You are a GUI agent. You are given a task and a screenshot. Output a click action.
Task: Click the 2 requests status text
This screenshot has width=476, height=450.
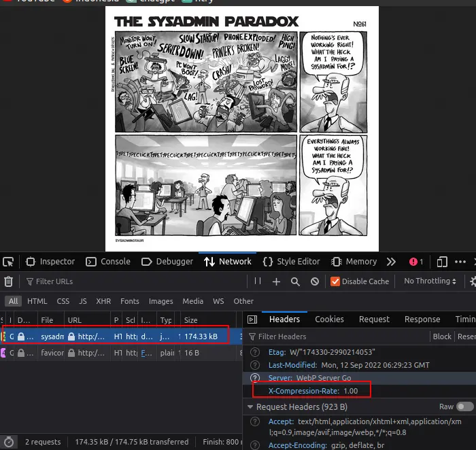coord(43,442)
